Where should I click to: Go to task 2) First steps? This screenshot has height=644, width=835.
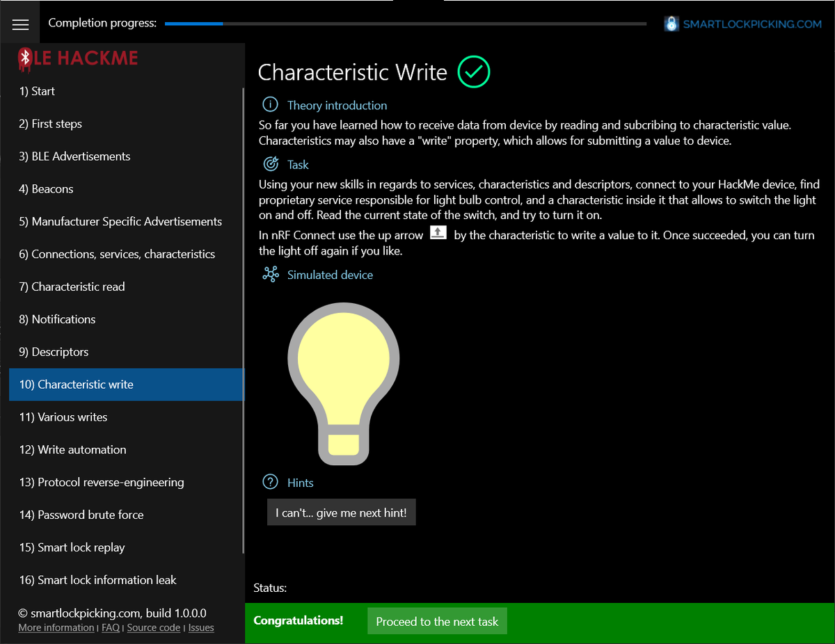[126, 124]
